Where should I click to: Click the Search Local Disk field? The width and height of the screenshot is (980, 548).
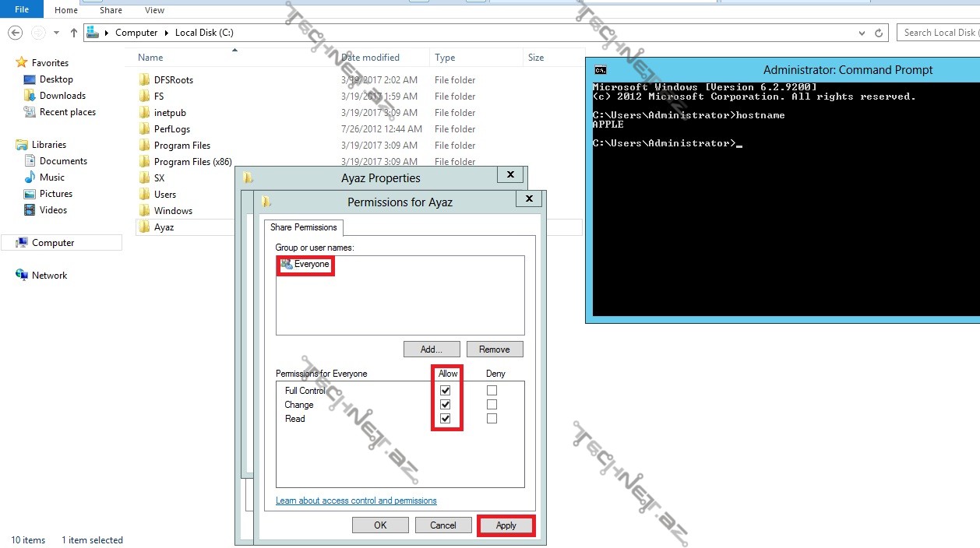click(939, 33)
